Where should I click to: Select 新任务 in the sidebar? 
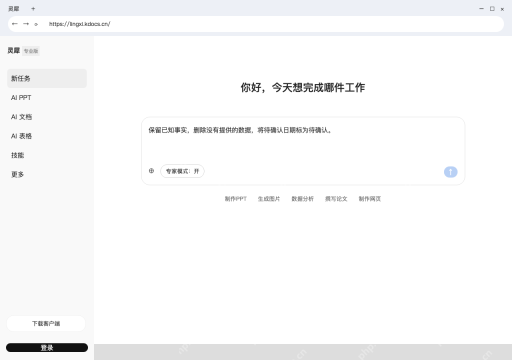coord(47,78)
